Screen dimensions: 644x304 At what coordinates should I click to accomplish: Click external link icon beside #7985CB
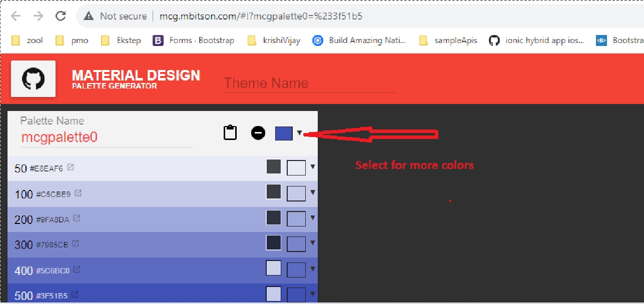coord(76,243)
